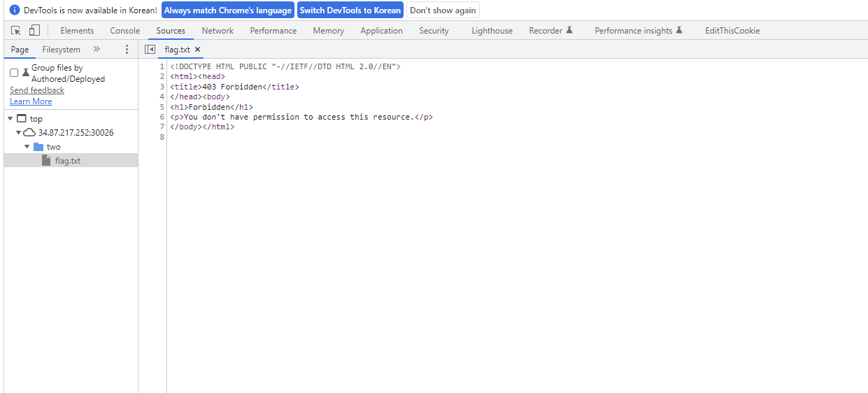Click the Performance insights flask icon

(x=679, y=30)
